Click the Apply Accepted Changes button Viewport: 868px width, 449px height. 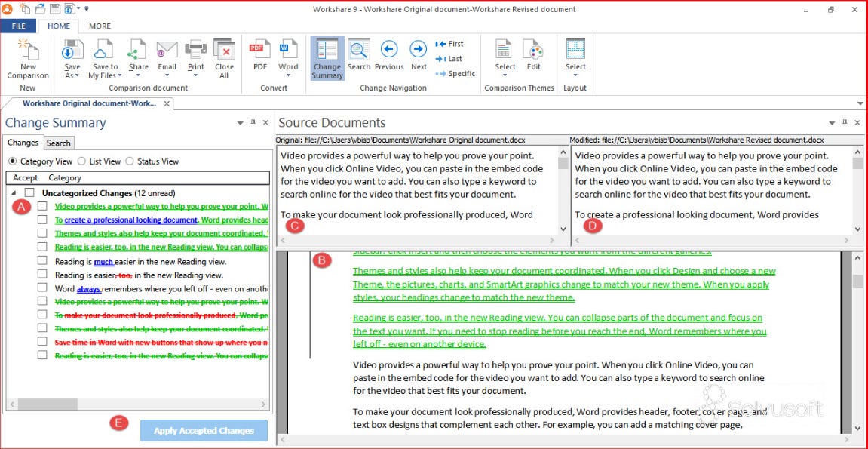(x=204, y=430)
